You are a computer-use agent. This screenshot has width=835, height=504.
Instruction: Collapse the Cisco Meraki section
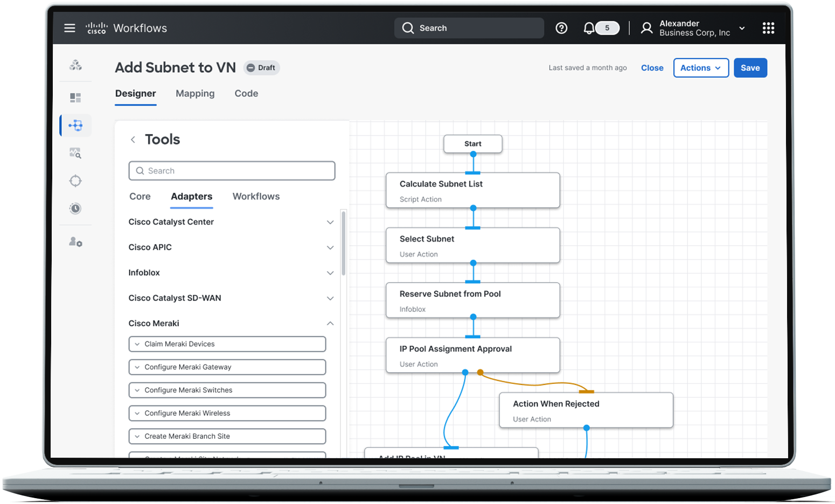(x=330, y=323)
